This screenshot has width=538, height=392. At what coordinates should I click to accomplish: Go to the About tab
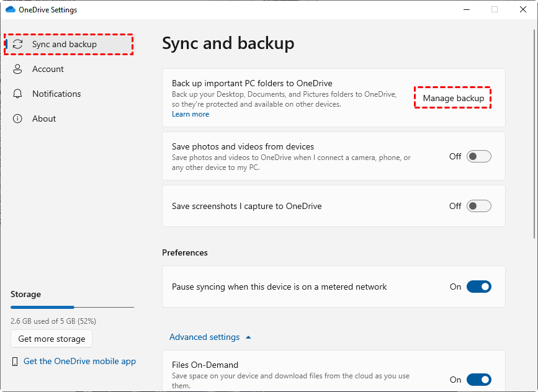(44, 119)
